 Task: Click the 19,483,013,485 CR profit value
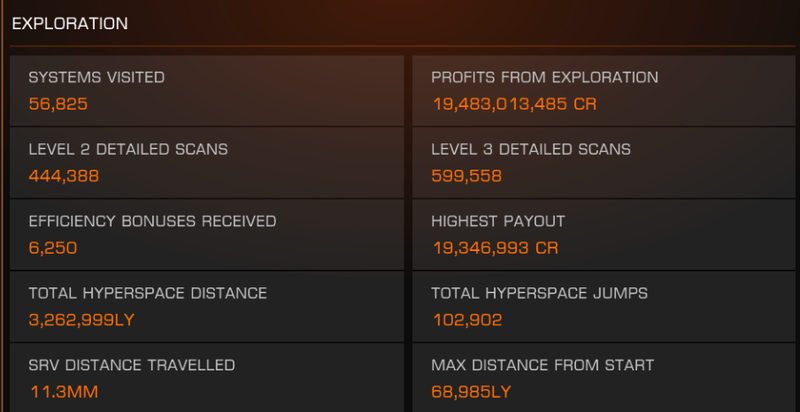point(515,105)
